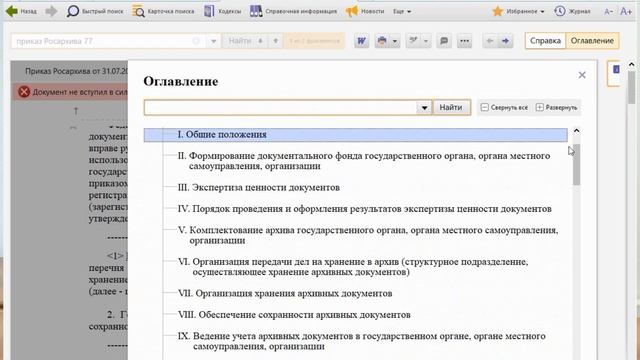Decrease font size with A- button
640x360 pixels.
608,11
